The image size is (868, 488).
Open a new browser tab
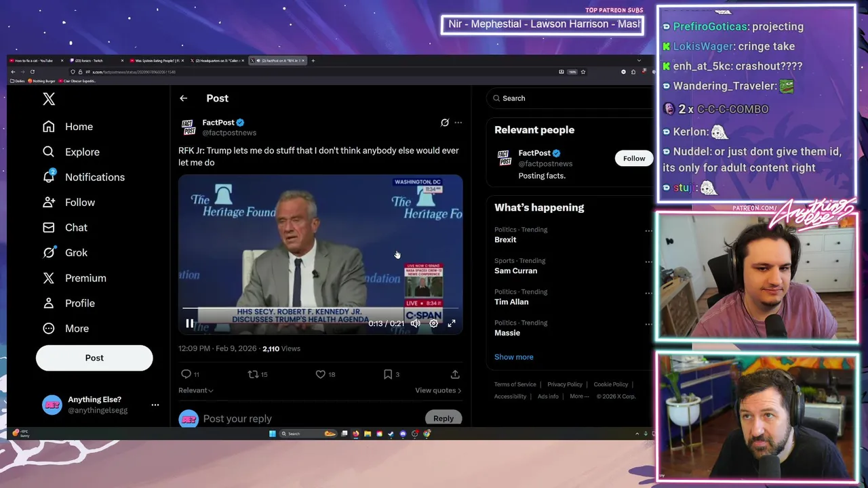(313, 61)
